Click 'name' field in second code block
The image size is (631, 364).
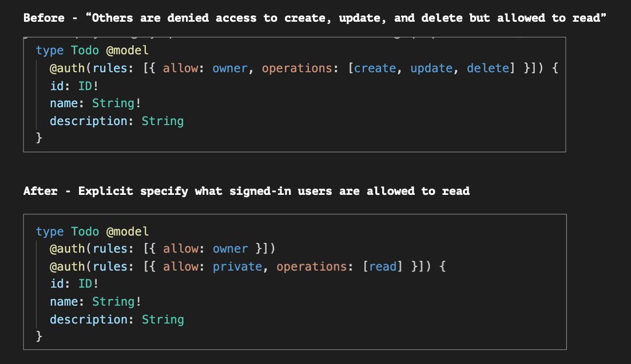coord(64,301)
